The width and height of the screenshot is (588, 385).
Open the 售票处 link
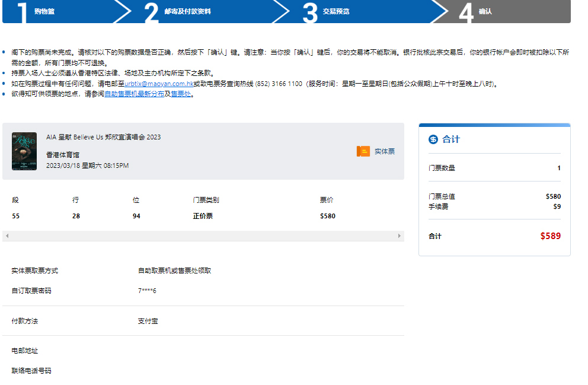[x=181, y=94]
